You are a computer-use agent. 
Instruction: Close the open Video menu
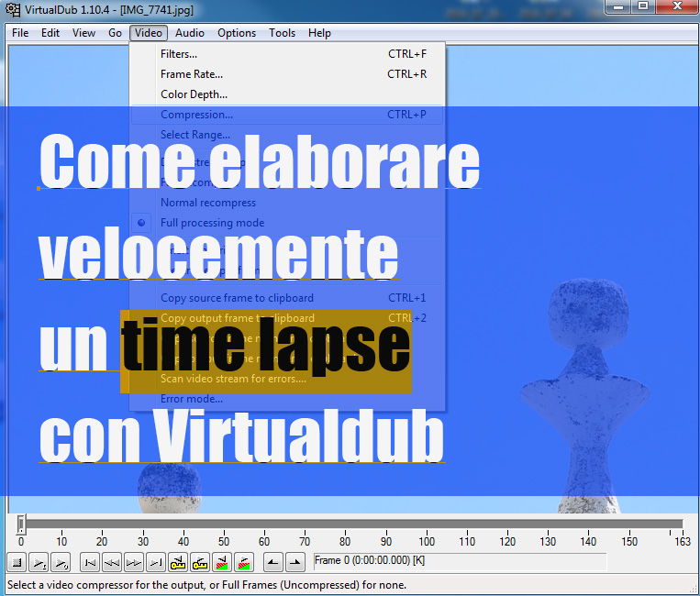(x=149, y=33)
